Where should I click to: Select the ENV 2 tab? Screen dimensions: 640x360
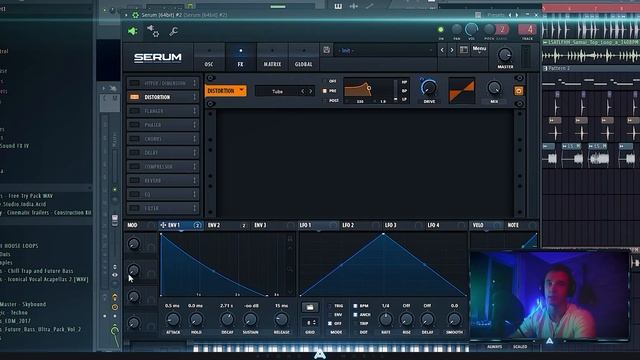pos(227,225)
